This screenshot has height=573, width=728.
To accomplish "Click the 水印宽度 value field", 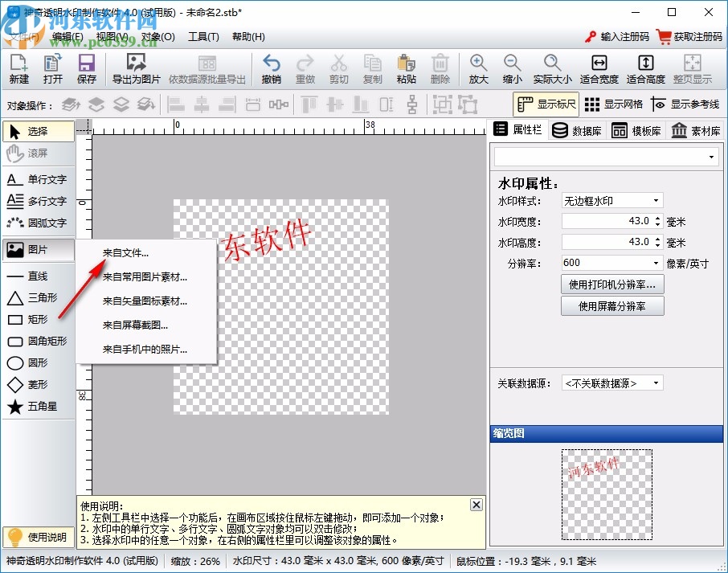I will pyautogui.click(x=607, y=221).
